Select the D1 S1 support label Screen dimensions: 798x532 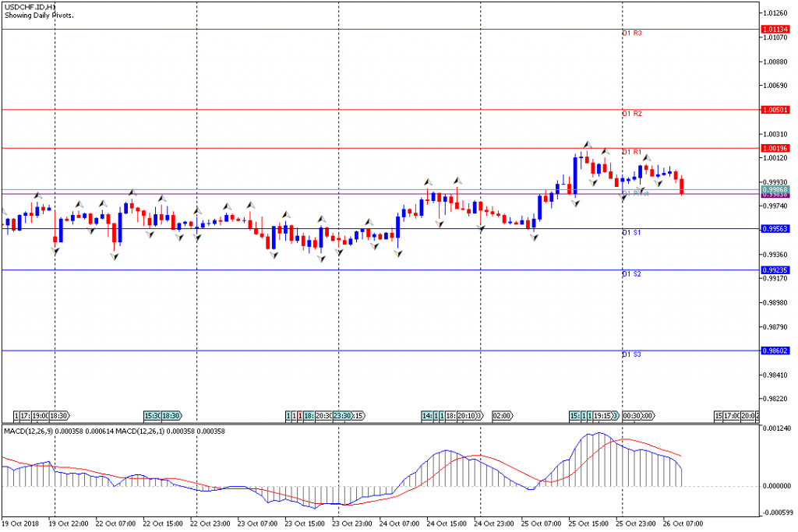(x=631, y=233)
